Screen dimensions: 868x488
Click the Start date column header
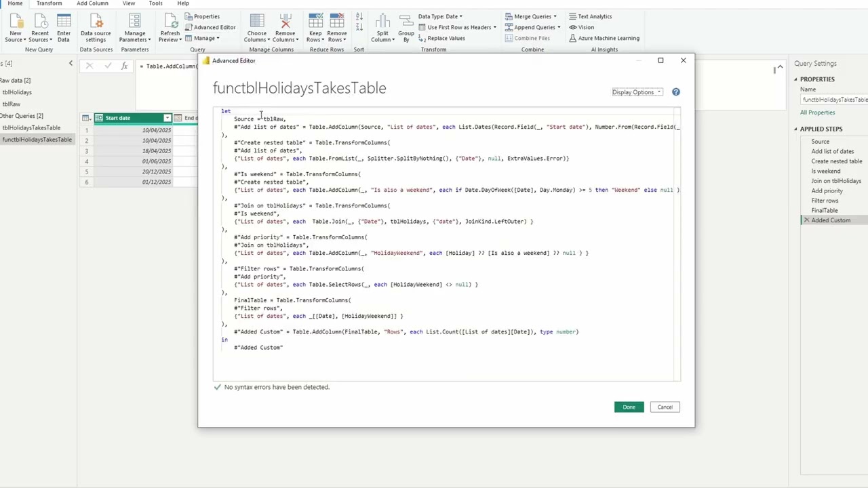coord(133,118)
